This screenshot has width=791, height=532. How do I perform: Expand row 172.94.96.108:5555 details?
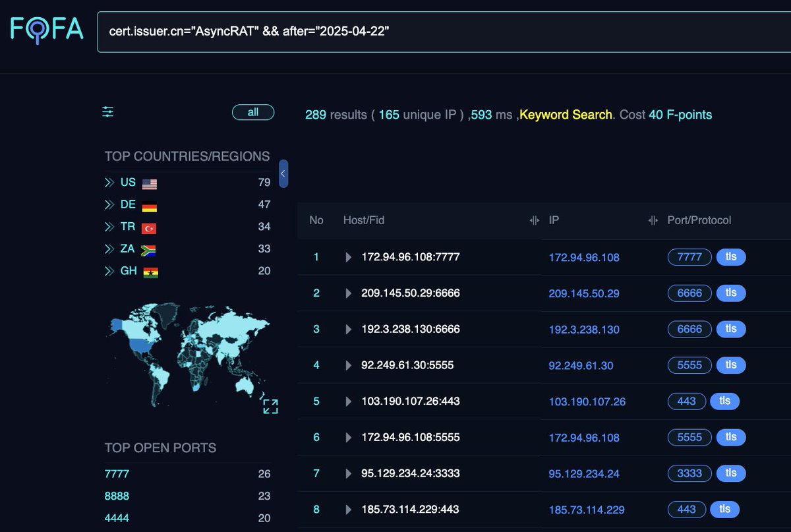(x=349, y=437)
